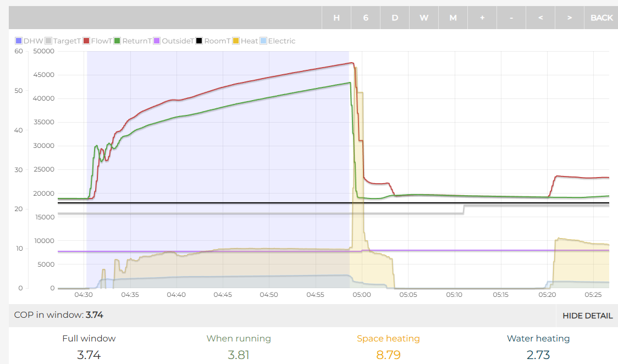Select the 6 hour view button
Image resolution: width=618 pixels, height=364 pixels.
(366, 18)
